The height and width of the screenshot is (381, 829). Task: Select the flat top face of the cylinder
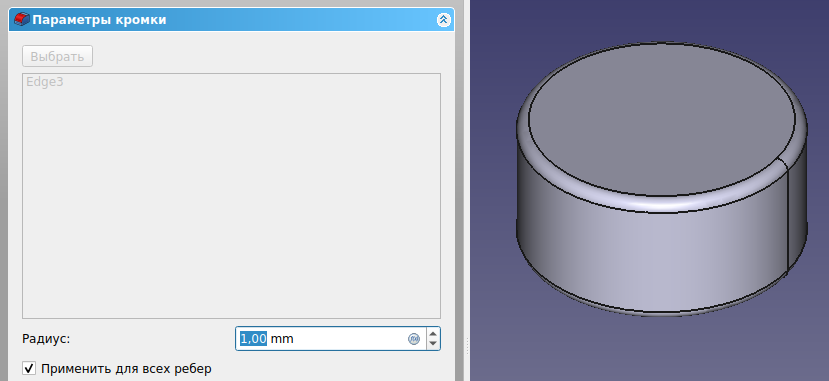(661, 122)
